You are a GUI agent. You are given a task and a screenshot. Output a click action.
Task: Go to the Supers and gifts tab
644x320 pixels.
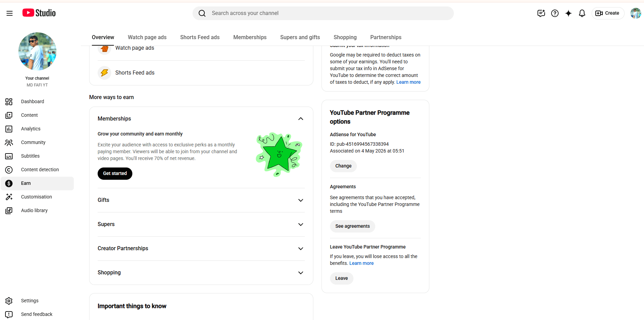(x=300, y=37)
